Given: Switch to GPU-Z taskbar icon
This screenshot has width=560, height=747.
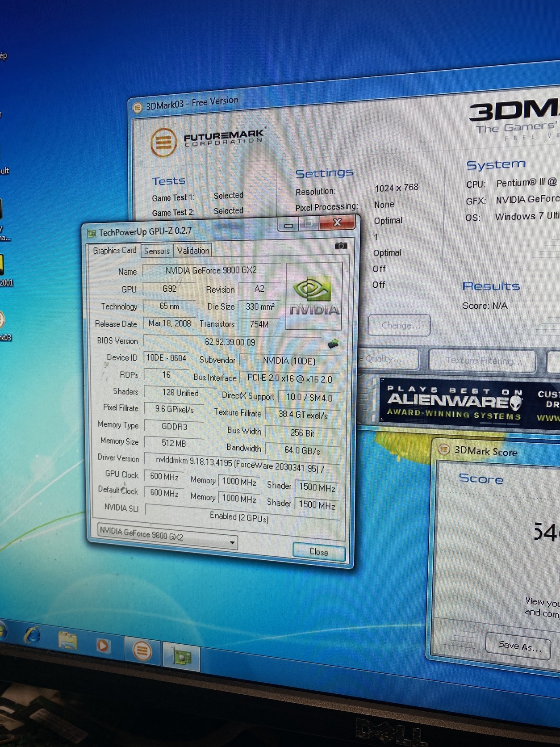Looking at the screenshot, I should coord(181,656).
